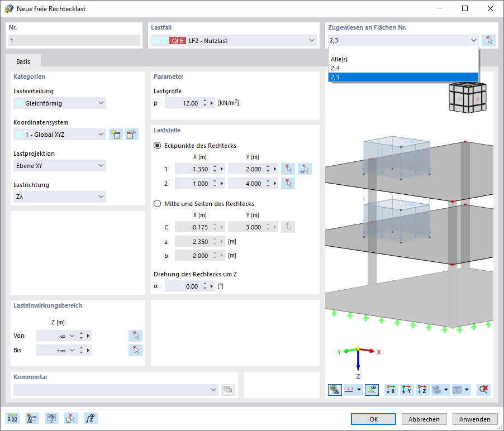Open the Kommentar dropdown
Screen dimensions: 504x431
(213, 390)
